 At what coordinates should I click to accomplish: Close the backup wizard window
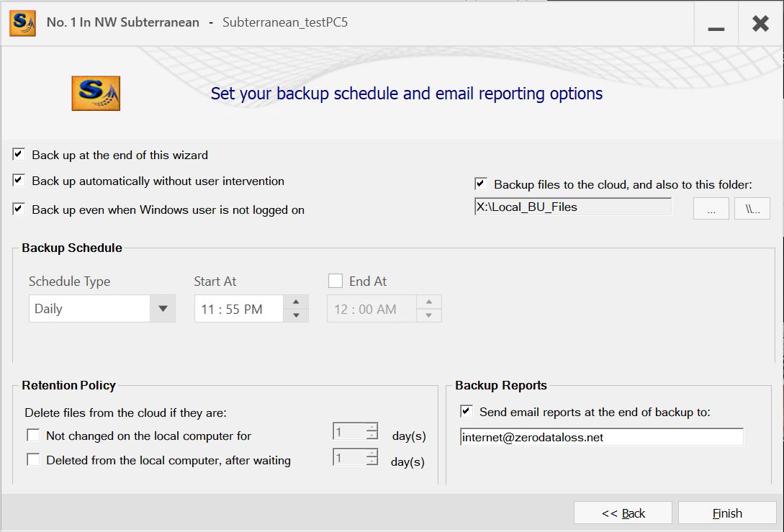point(760,24)
